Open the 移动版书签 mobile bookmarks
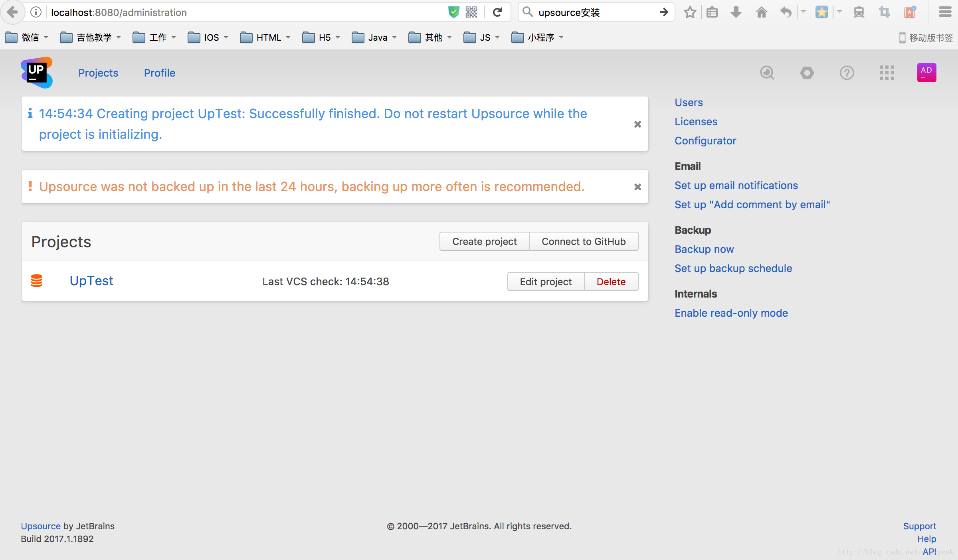958x560 pixels. (926, 37)
